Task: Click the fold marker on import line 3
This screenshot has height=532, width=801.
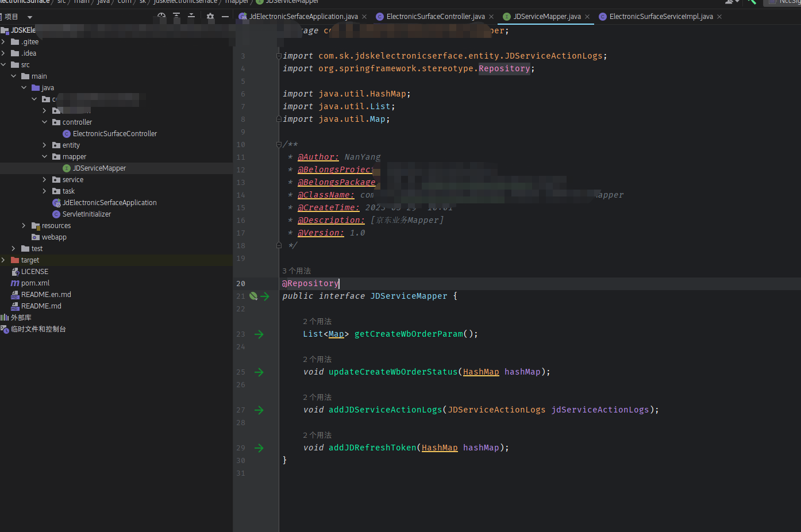Action: coord(279,56)
